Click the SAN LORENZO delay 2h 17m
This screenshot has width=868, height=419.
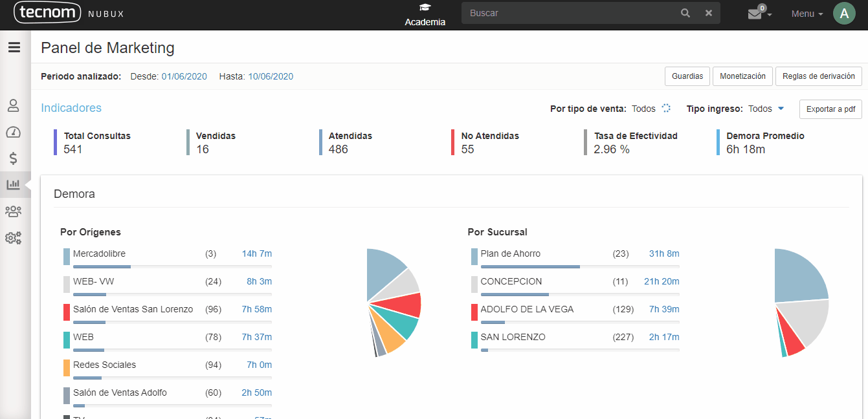tap(664, 337)
